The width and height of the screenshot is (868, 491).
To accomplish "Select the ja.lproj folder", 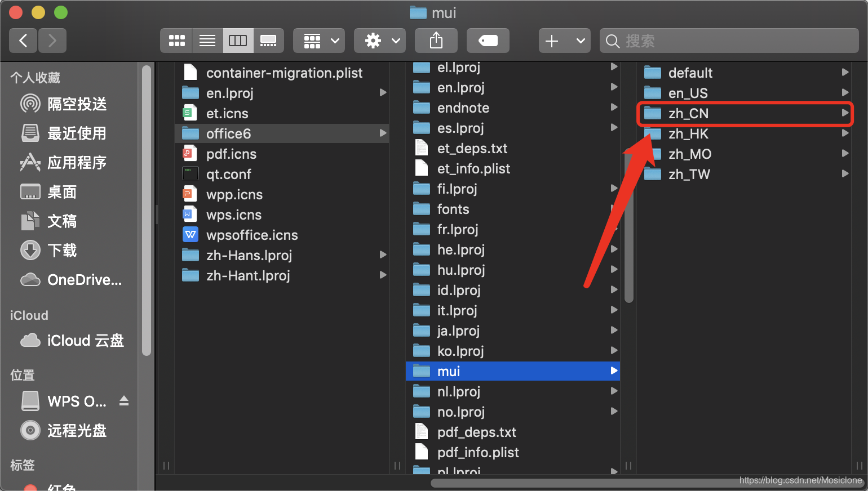I will tap(513, 331).
